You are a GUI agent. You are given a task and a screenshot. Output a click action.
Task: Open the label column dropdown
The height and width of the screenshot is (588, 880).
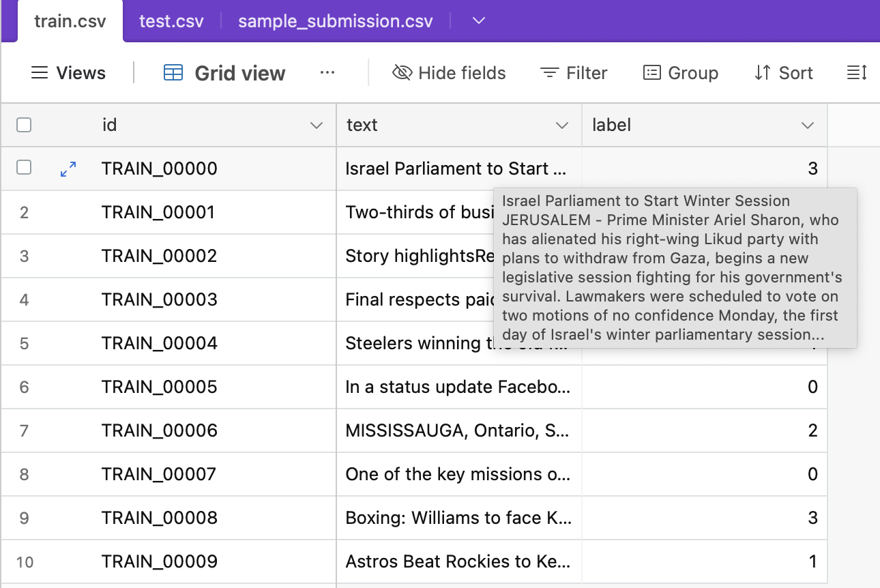808,126
